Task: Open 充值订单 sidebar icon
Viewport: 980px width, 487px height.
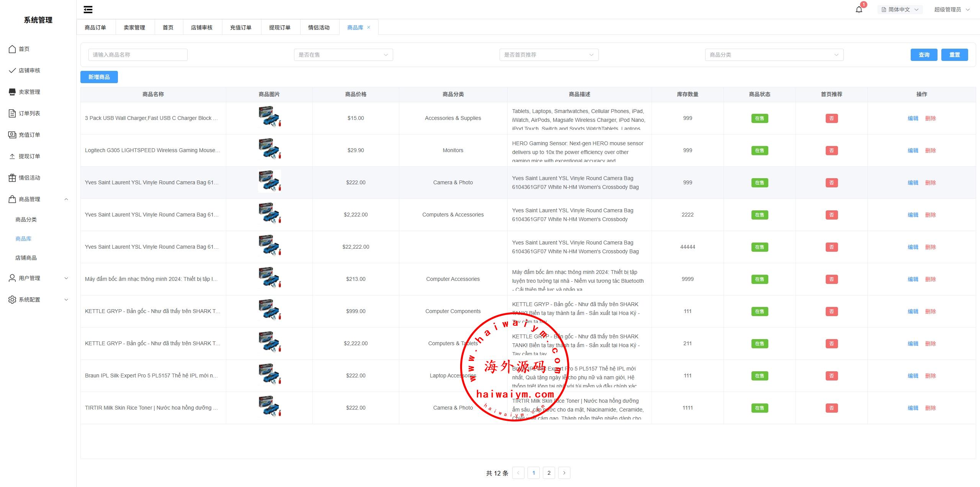Action: pyautogui.click(x=12, y=135)
